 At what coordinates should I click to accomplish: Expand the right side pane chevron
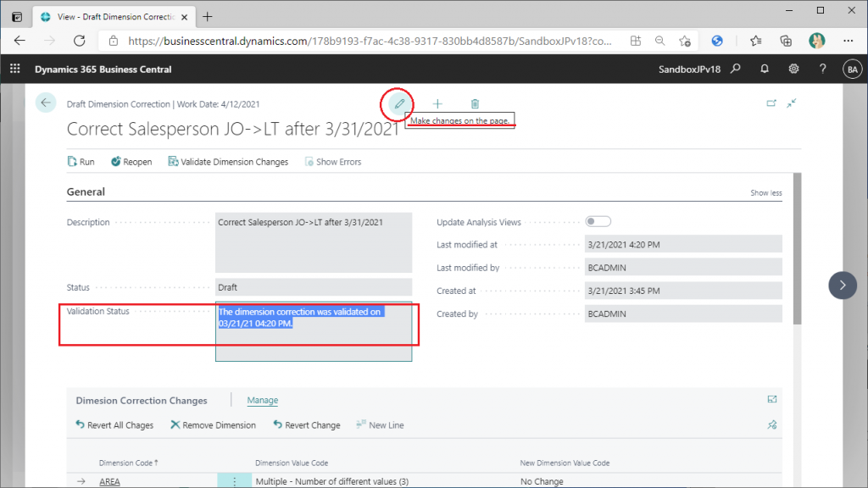pos(842,286)
